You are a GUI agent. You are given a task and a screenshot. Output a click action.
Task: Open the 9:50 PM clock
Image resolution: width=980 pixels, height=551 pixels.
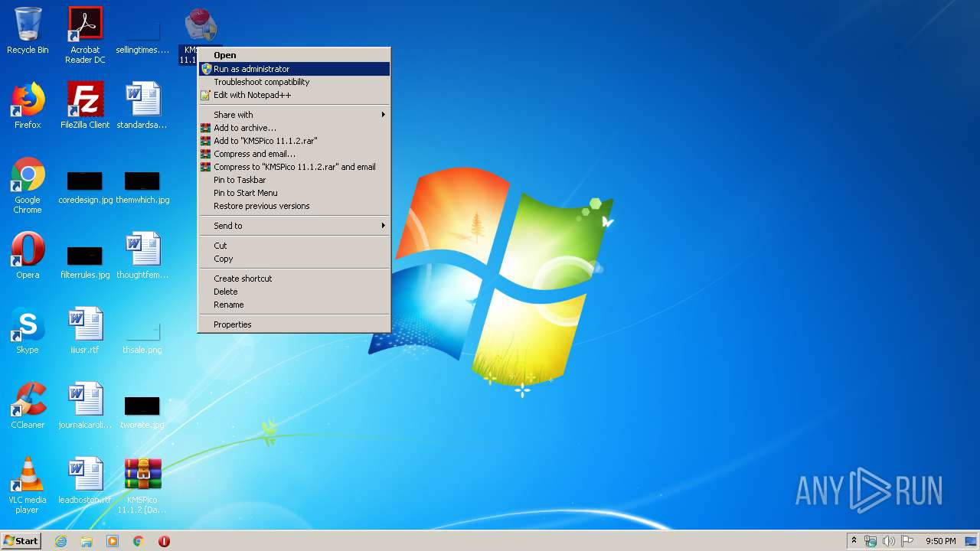tap(940, 541)
